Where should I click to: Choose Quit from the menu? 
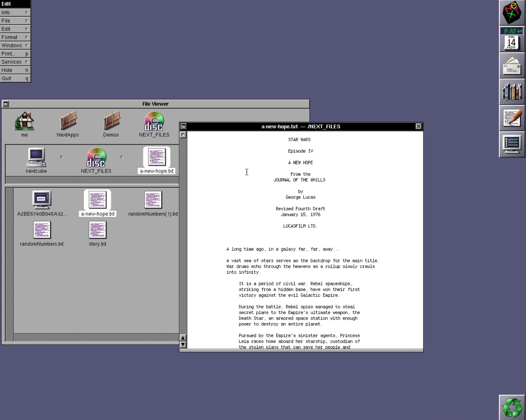(15, 78)
